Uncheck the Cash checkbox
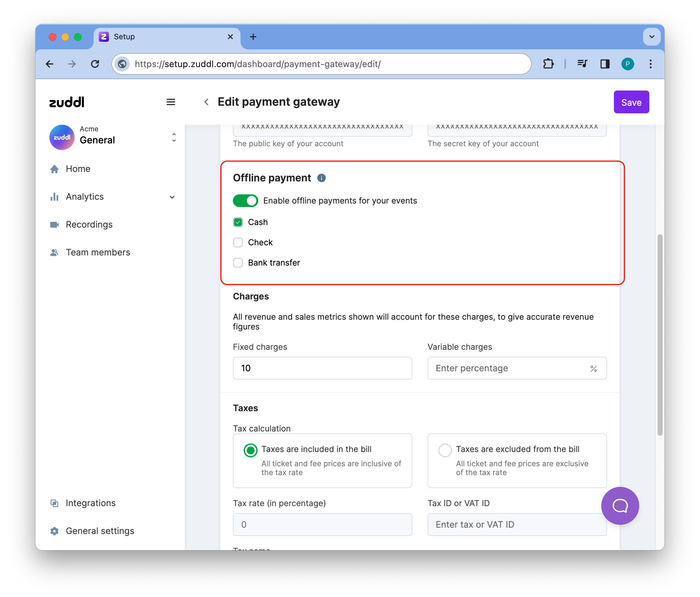Image resolution: width=700 pixels, height=597 pixels. point(238,222)
